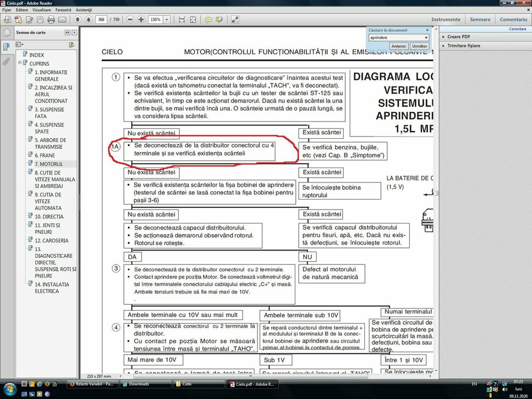Click the Print icon in the toolbar
This screenshot has width=532, height=399.
coord(51,20)
